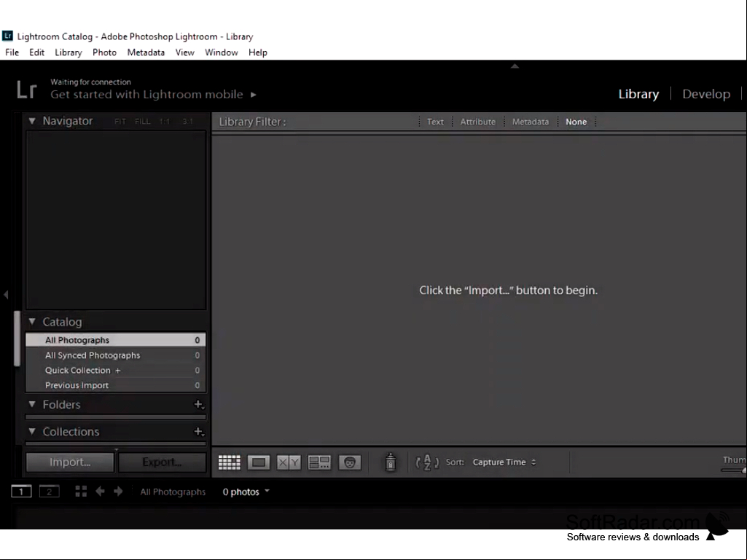
Task: Hide top panel with top arrow
Action: 515,66
